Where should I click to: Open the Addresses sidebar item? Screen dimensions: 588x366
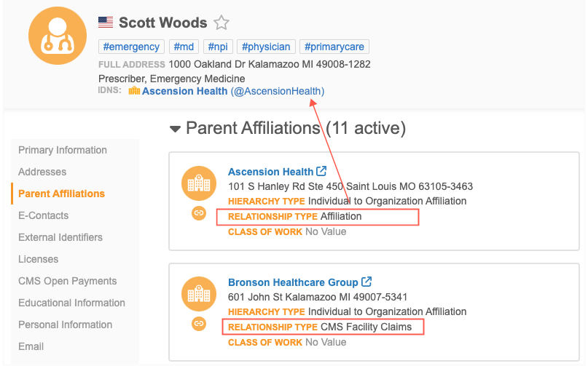point(42,172)
